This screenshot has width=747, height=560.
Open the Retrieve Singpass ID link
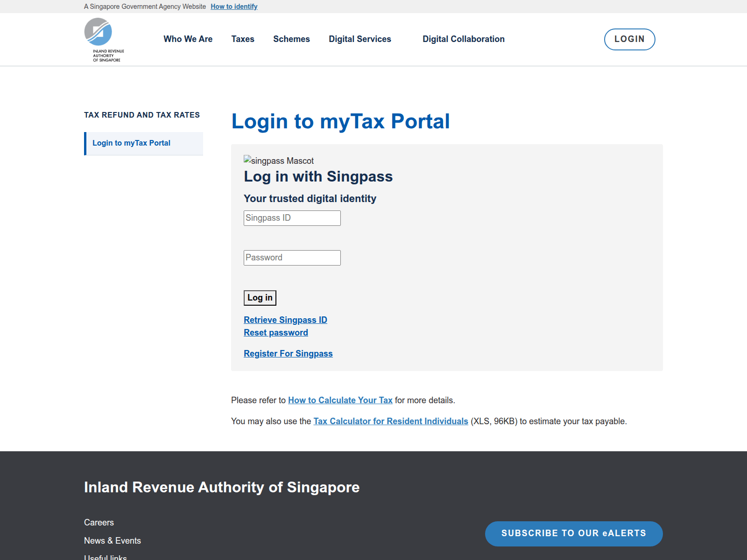285,320
